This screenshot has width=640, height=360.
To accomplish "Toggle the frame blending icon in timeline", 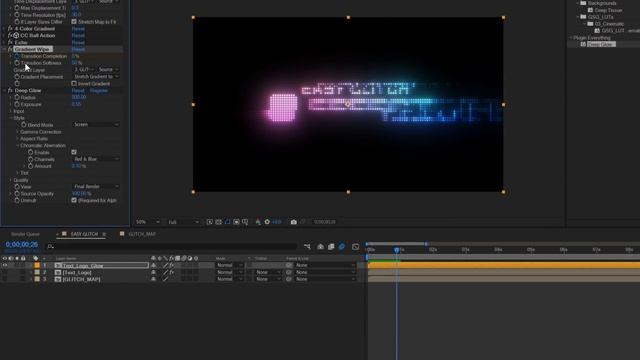I will click(331, 247).
